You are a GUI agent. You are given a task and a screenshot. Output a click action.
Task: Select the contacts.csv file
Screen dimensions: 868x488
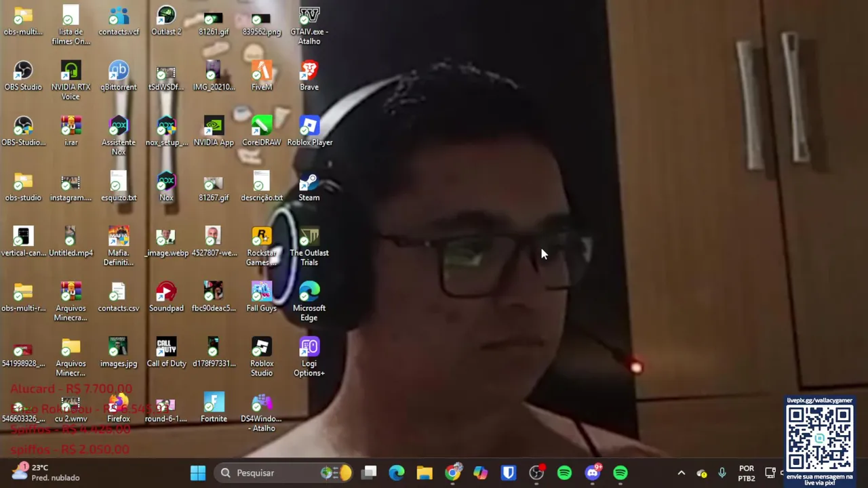(x=119, y=297)
